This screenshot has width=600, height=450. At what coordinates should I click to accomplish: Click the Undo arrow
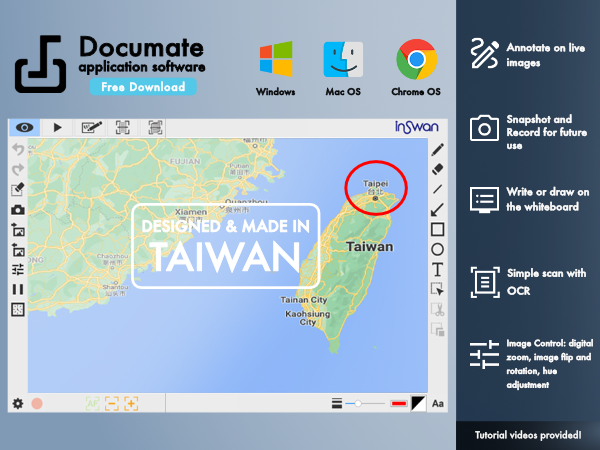[18, 149]
